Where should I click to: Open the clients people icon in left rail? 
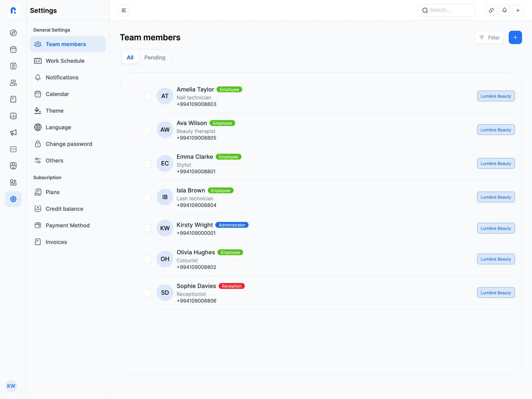point(13,83)
